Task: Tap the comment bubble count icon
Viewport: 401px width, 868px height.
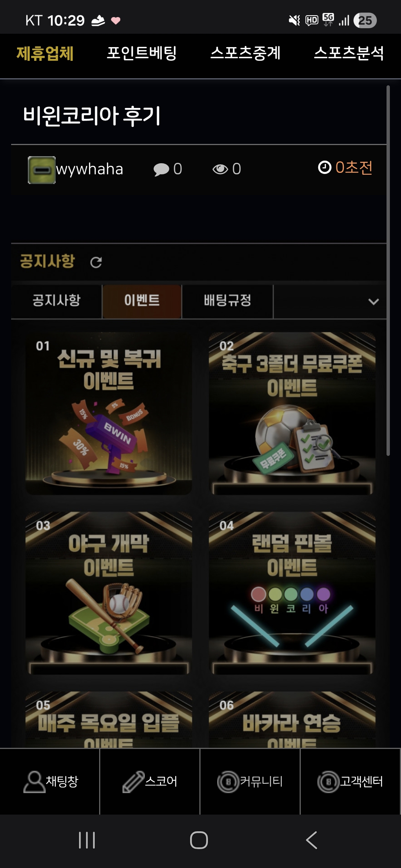Action: (x=161, y=170)
